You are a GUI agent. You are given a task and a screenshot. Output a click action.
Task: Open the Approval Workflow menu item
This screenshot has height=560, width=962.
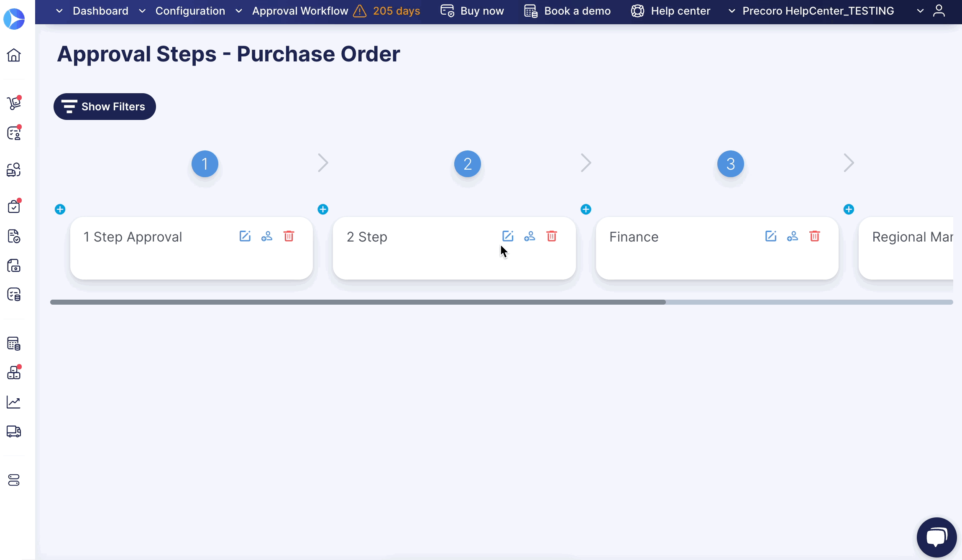point(300,11)
